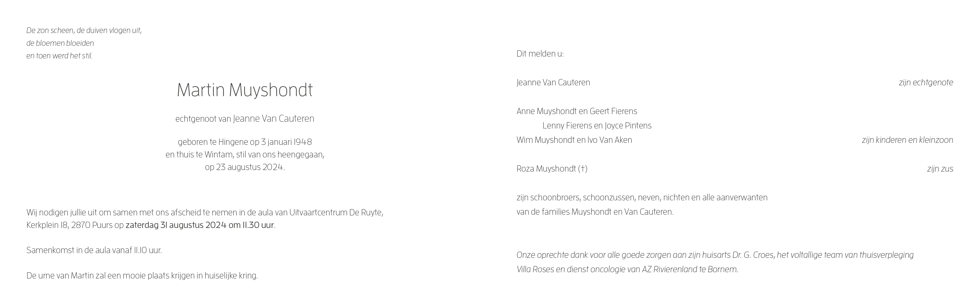Click the thank-you line mentioning 'Dr. G. Croes'
Image resolution: width=980 pixels, height=305 pixels.
tap(715, 255)
